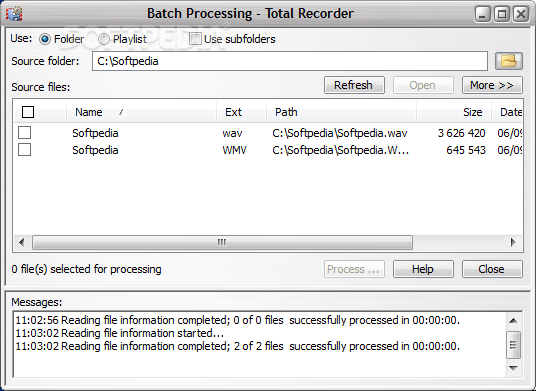The height and width of the screenshot is (391, 536).
Task: Check the Softpedia WMV file checkbox
Action: (24, 150)
